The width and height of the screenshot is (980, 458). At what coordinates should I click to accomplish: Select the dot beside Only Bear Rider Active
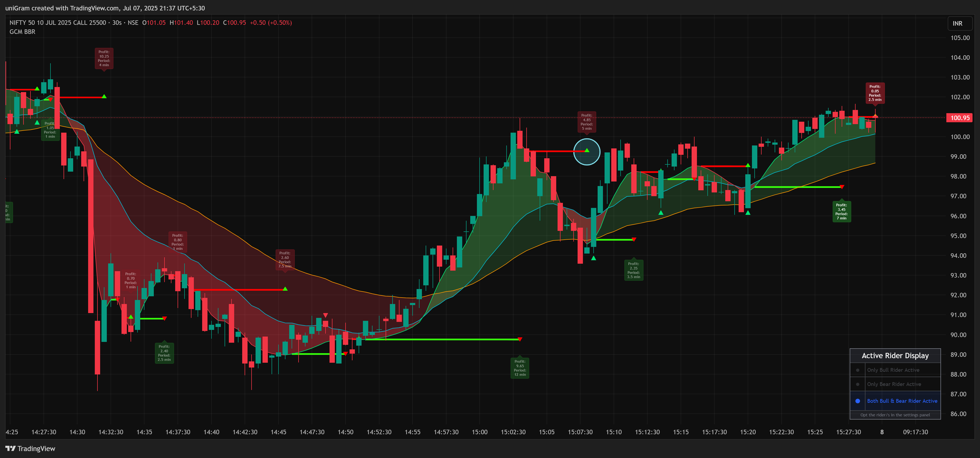tap(857, 384)
